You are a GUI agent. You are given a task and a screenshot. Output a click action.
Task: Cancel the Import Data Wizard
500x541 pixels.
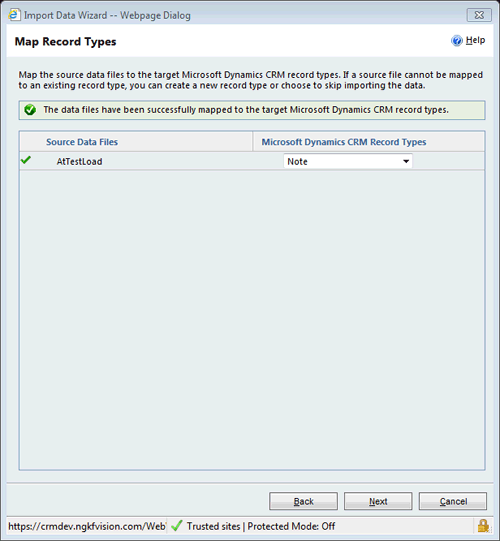tap(453, 501)
